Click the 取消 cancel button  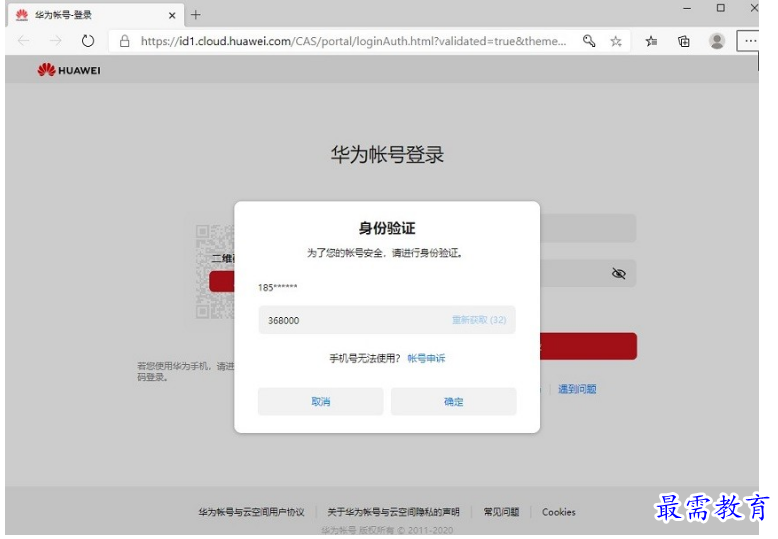point(321,401)
